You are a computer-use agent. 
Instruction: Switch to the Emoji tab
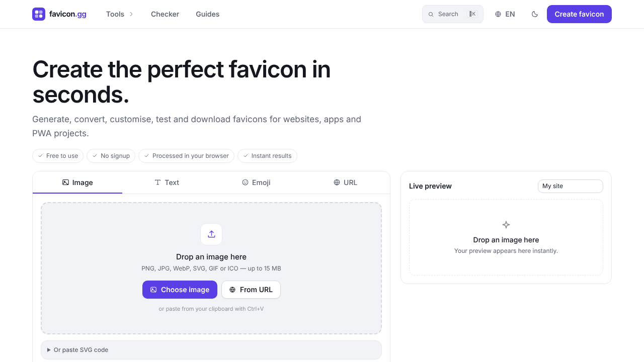click(x=256, y=183)
